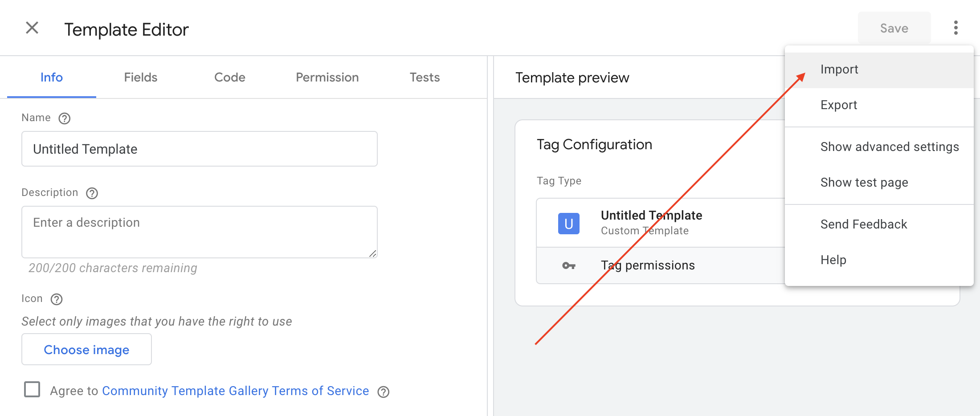
Task: Choose Show advanced settings menu item
Action: pos(889,147)
